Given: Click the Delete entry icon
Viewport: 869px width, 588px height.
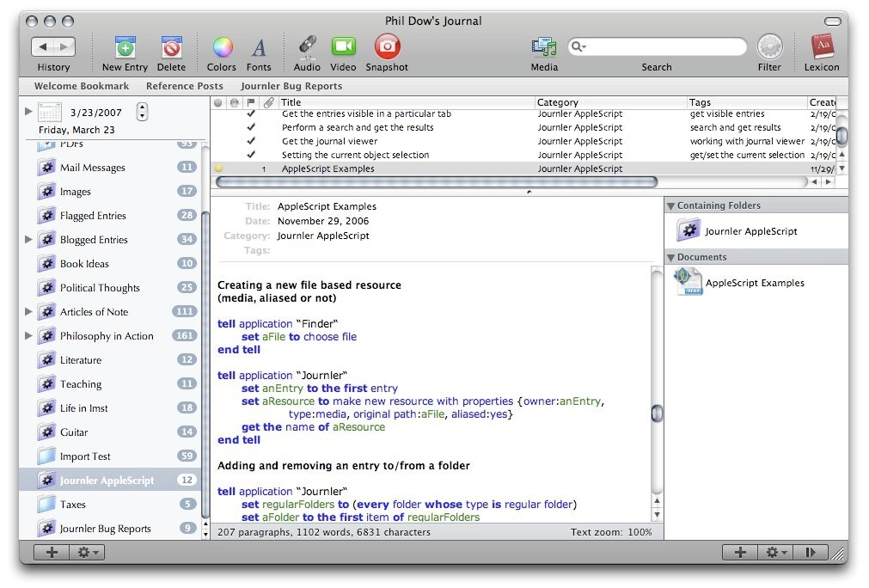Looking at the screenshot, I should (171, 47).
